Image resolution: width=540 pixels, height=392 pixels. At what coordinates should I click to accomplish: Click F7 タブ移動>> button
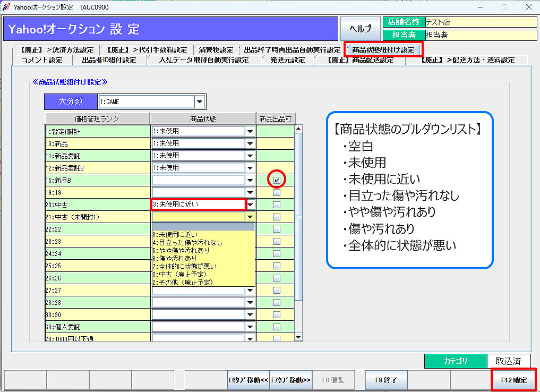coord(291,380)
